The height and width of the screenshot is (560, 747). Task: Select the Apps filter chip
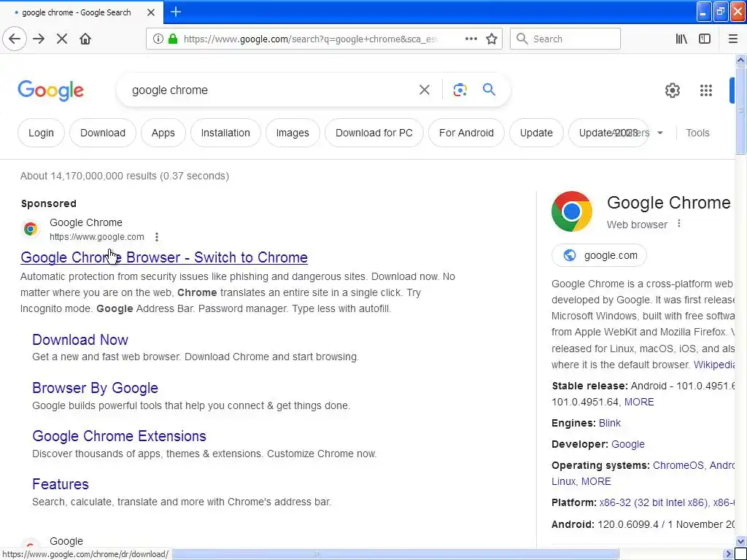point(163,133)
